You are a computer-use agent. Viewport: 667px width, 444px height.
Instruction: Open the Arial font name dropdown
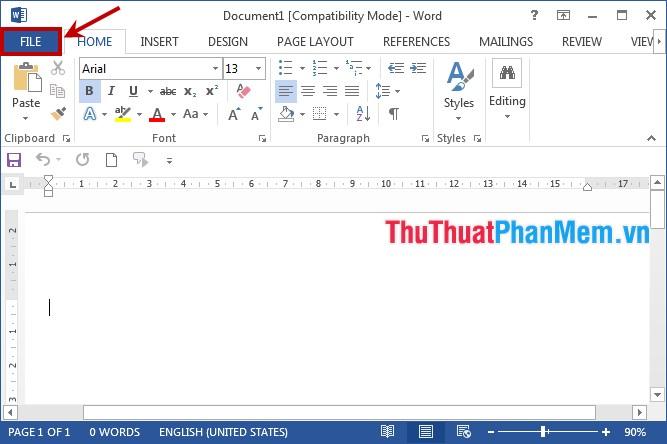pyautogui.click(x=215, y=68)
